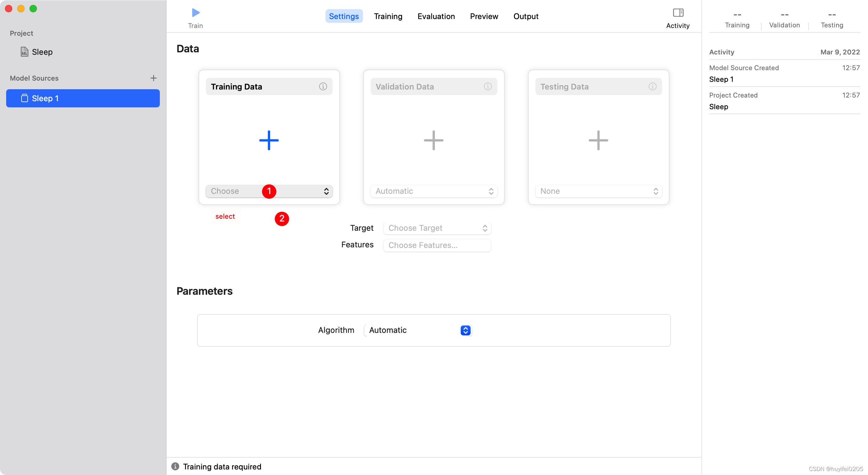Click the Validation Data card header
This screenshot has height=475, width=868.
coord(434,87)
